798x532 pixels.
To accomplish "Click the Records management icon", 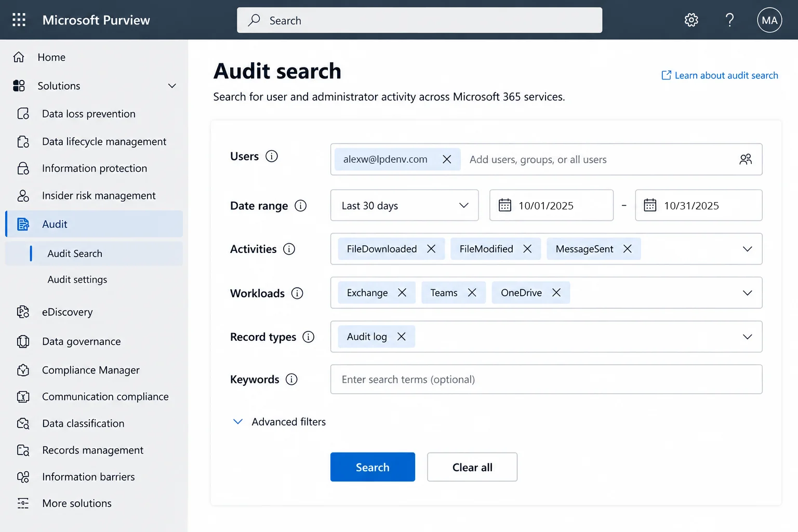I will 23,450.
